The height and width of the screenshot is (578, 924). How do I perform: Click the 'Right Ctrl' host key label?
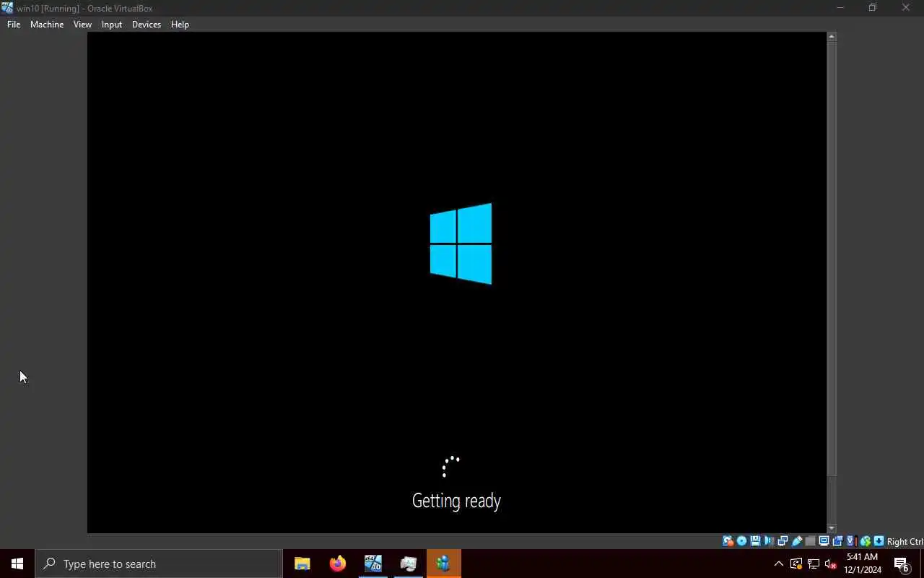[905, 541]
